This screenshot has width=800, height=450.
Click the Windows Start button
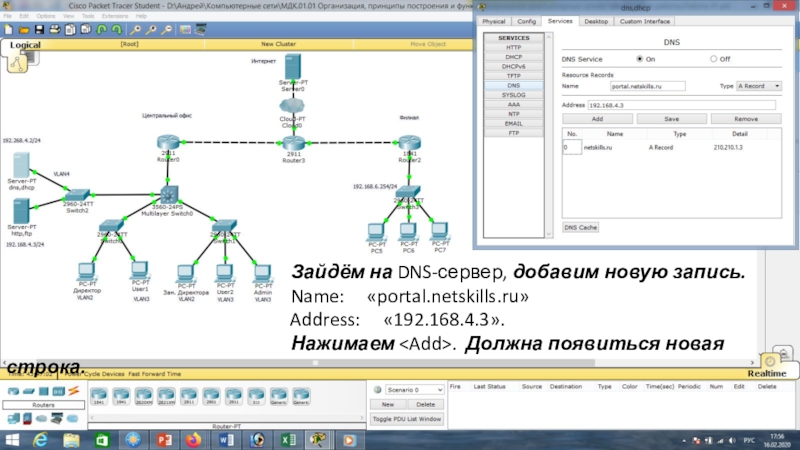coord(11,440)
